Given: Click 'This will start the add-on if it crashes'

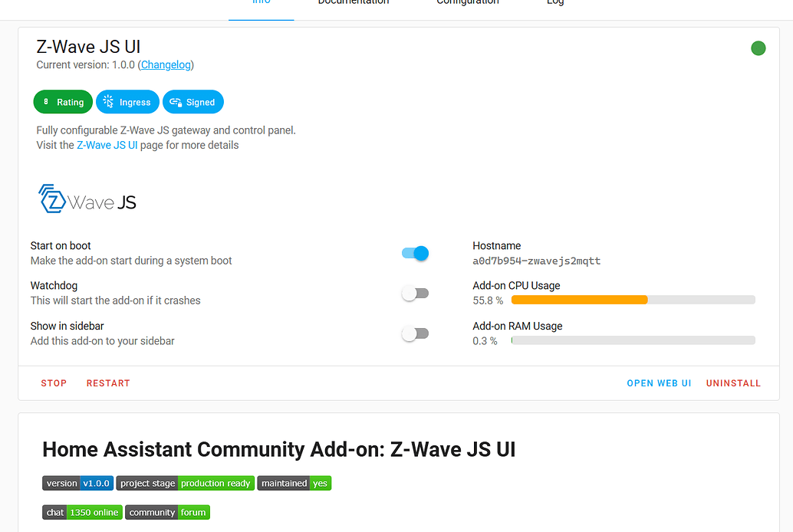Looking at the screenshot, I should (115, 301).
